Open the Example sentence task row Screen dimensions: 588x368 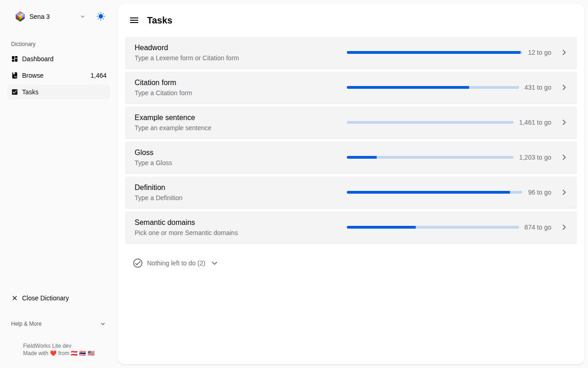[x=351, y=122]
